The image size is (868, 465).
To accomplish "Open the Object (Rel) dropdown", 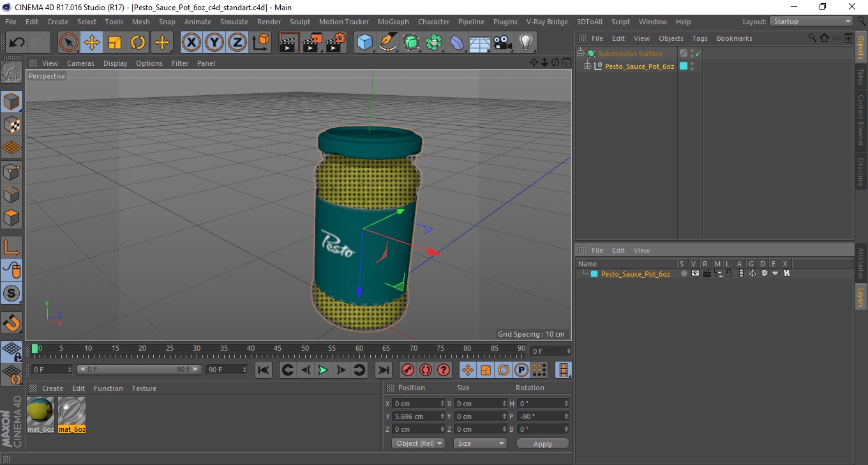I will (418, 443).
